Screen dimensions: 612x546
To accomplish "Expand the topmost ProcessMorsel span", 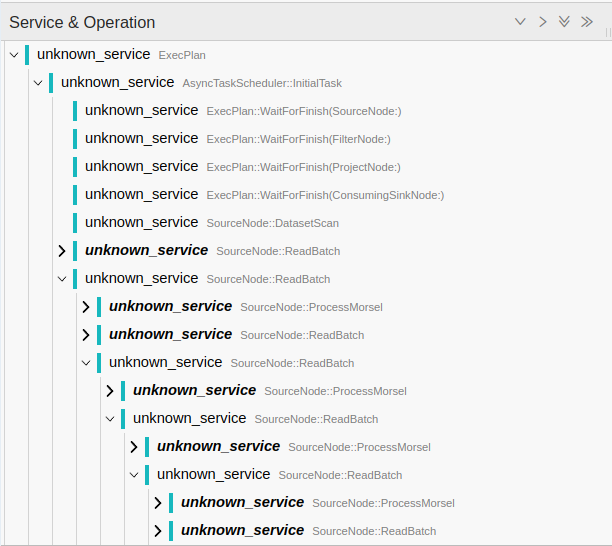I will point(86,307).
